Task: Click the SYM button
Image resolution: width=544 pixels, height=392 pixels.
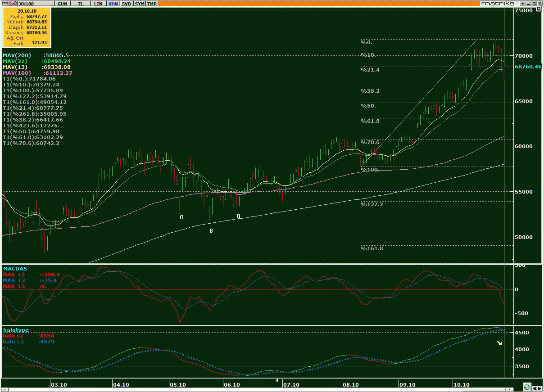Action: click(x=140, y=4)
